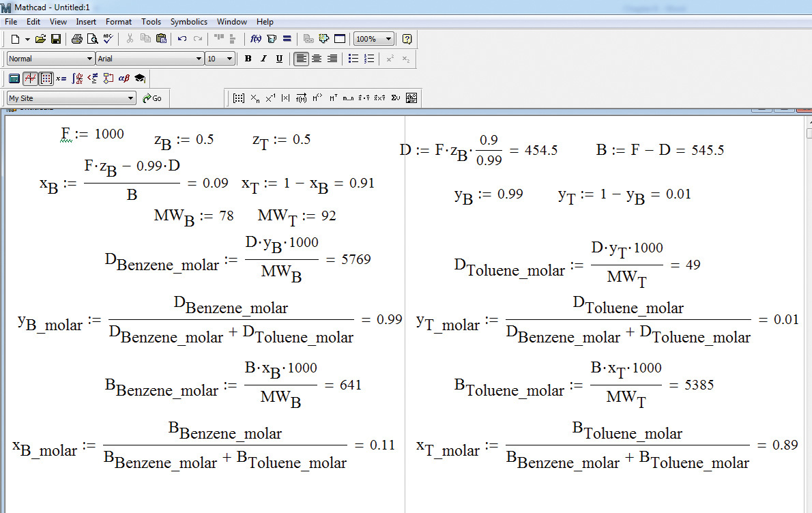The width and height of the screenshot is (812, 513).
Task: Toggle the Matrix toolbar button
Action: click(x=46, y=78)
